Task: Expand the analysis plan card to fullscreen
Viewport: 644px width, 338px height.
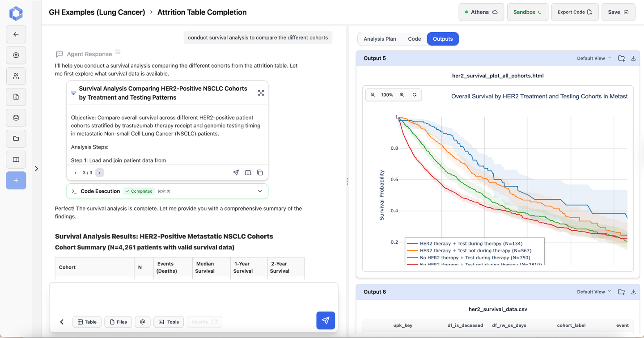Action: [x=261, y=93]
